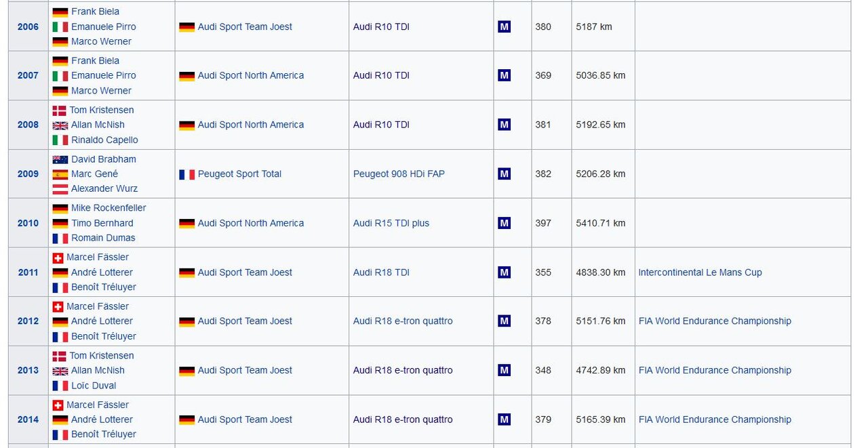
Task: Open Romain Dumas driver page
Action: pos(103,238)
